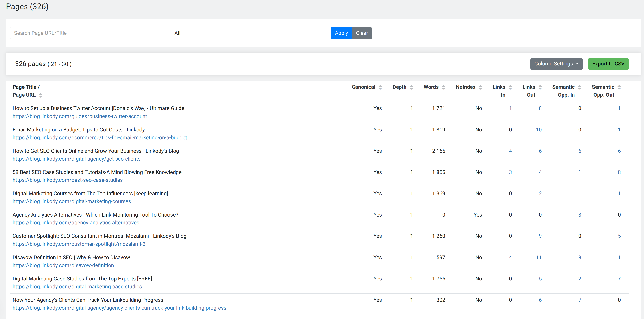Click Links Out value 9 for Customer Spotlight row
The width and height of the screenshot is (644, 319).
coord(540,236)
